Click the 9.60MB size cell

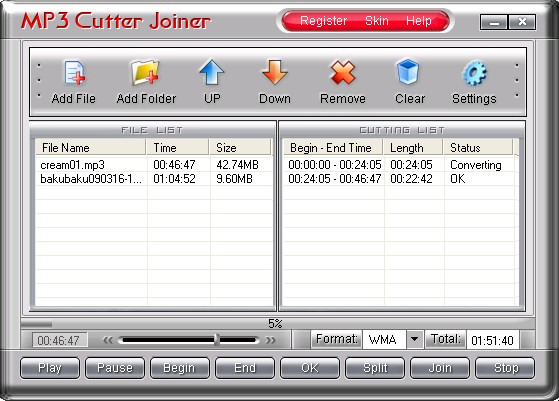pyautogui.click(x=234, y=179)
